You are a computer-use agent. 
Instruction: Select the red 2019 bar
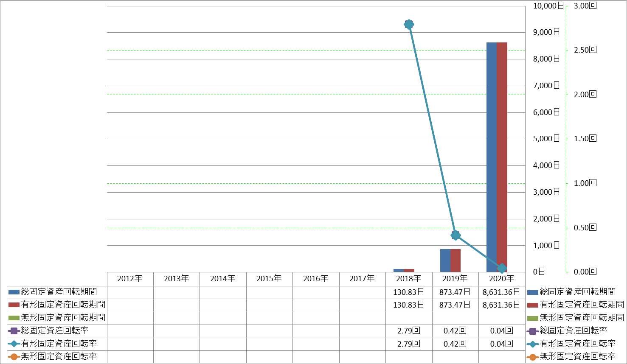(455, 260)
